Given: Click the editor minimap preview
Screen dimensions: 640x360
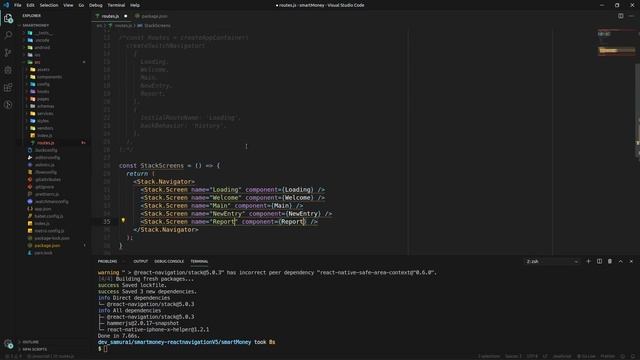Looking at the screenshot, I should [x=616, y=43].
